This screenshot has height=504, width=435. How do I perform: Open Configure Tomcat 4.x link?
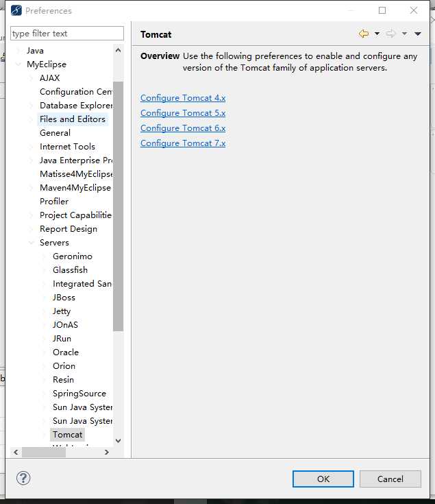click(183, 98)
